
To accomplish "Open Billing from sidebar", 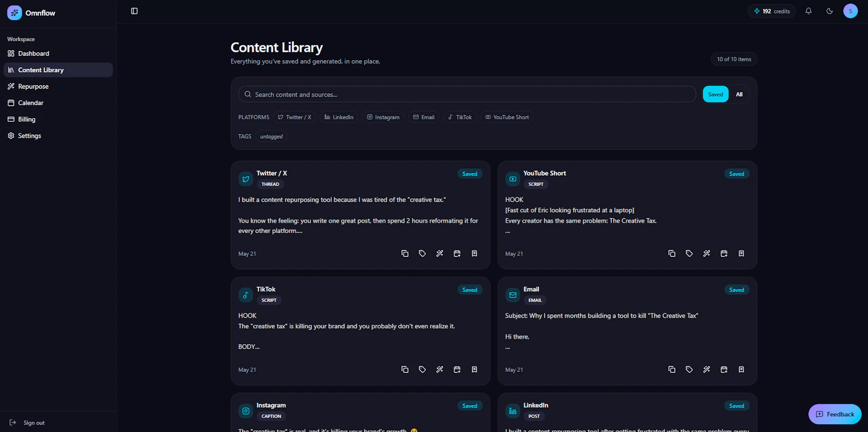I will click(58, 119).
